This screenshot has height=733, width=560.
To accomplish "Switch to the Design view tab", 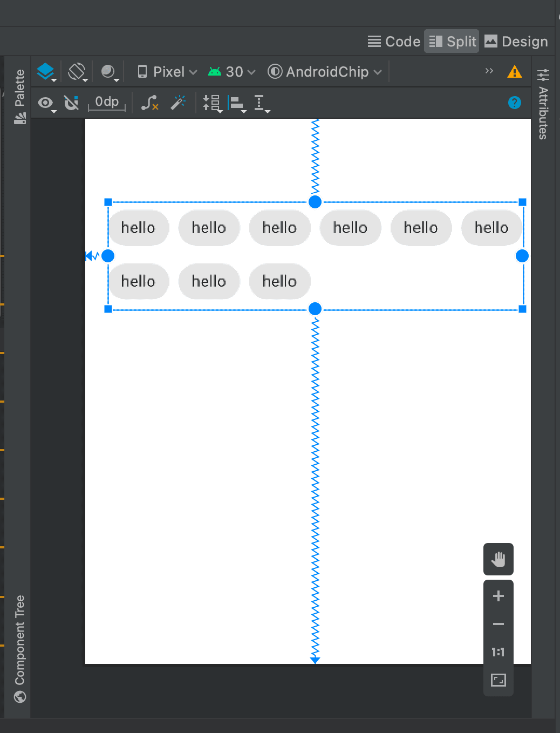I will (x=516, y=42).
